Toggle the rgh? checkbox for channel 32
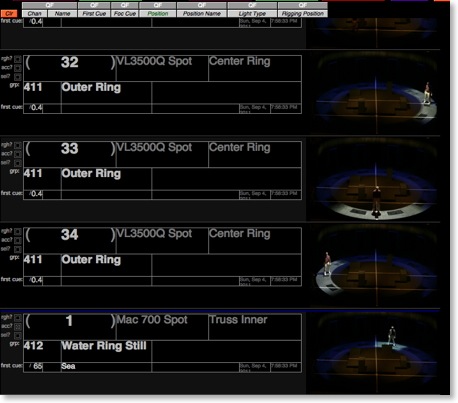Image resolution: width=458 pixels, height=403 pixels. [x=18, y=59]
